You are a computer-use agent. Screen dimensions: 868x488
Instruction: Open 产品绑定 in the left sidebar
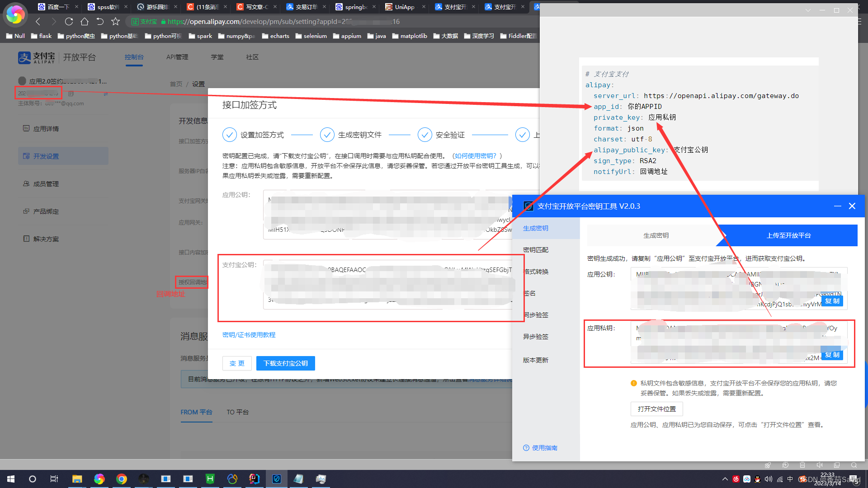pos(63,211)
